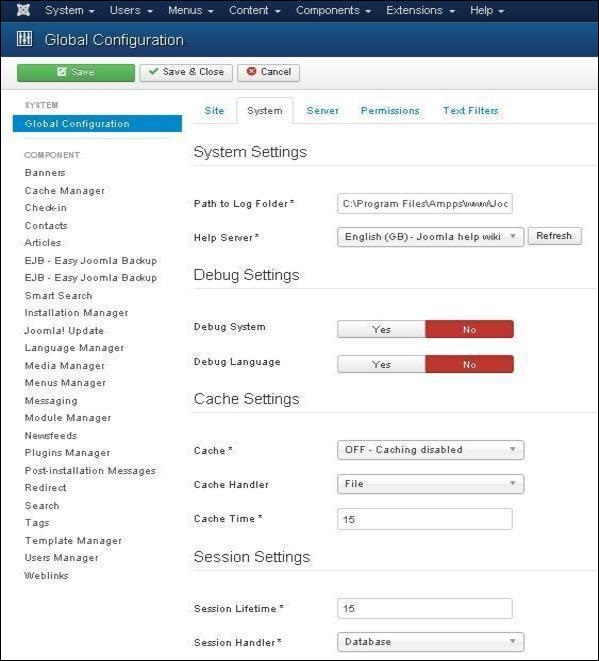Screen dimensions: 599x661
Task: Set Debug Language to Yes
Action: [x=381, y=364]
